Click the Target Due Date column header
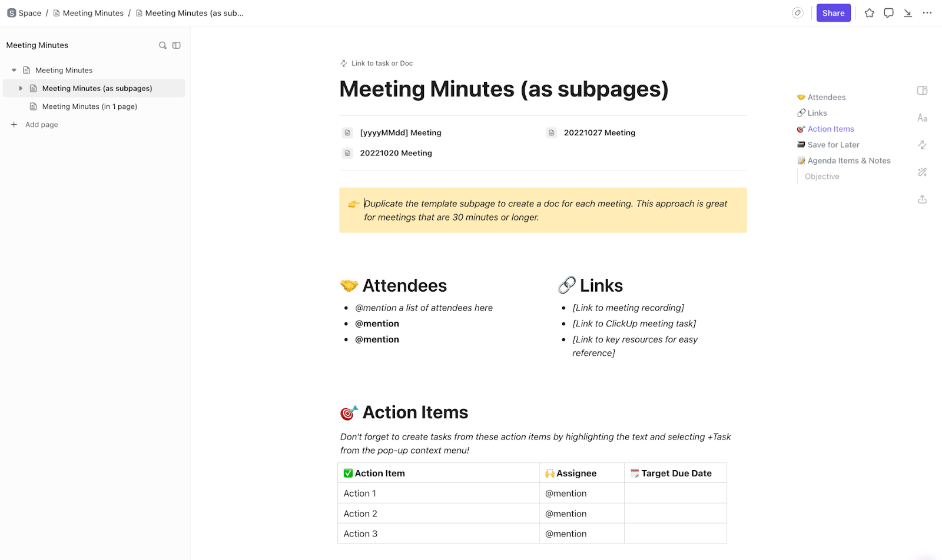This screenshot has width=942, height=560. pos(676,473)
